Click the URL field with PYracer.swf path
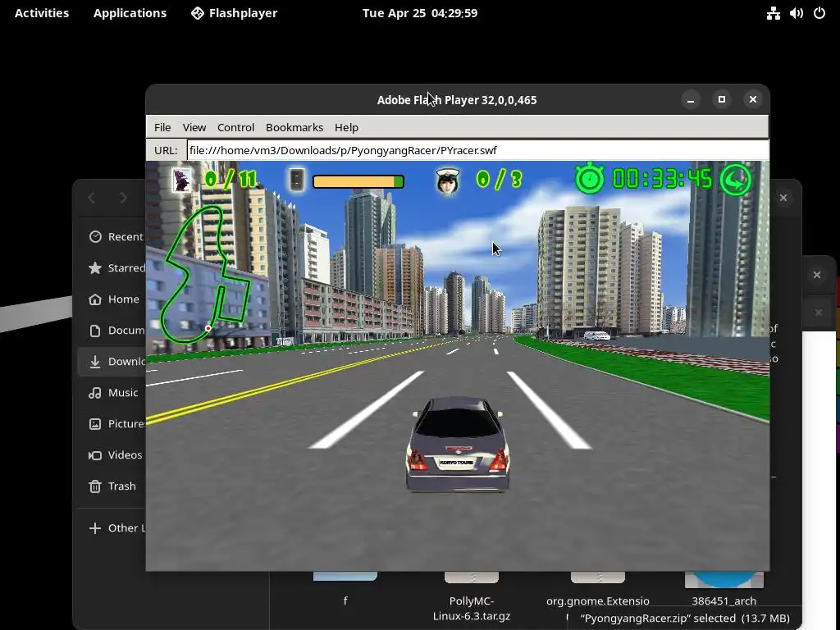This screenshot has width=840, height=630. tap(477, 151)
